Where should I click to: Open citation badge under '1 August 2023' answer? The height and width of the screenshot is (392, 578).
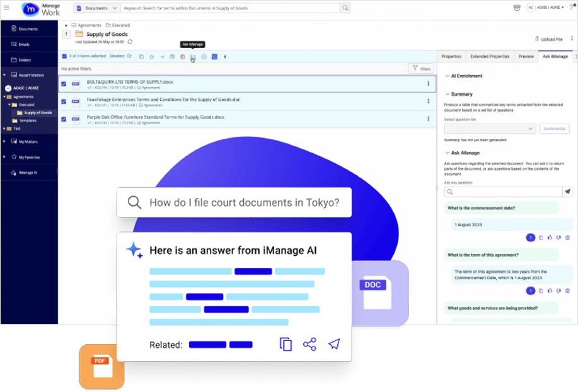coord(531,238)
